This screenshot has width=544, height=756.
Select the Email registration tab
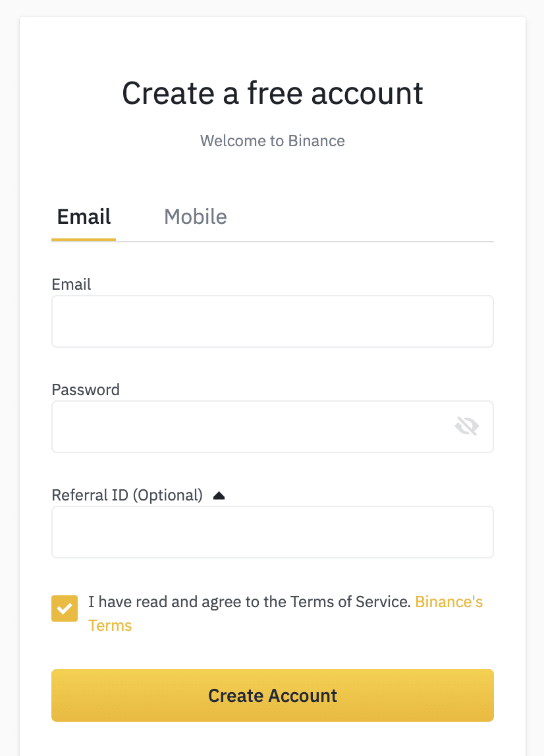point(84,217)
